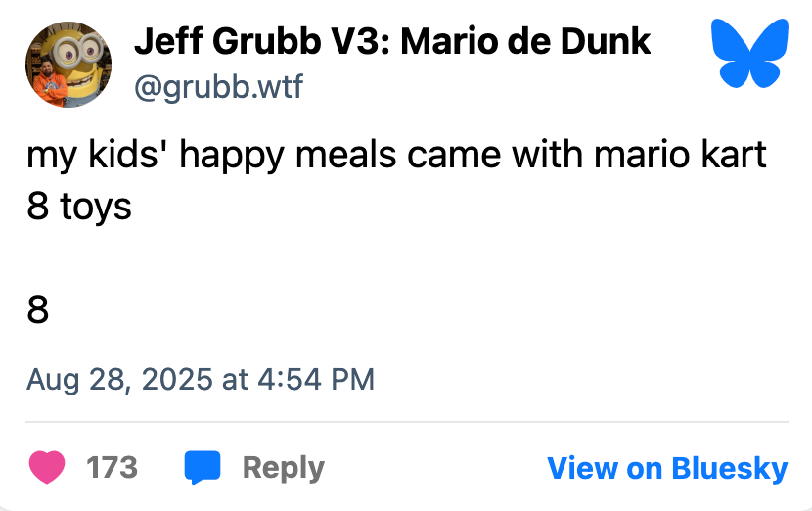Click the View on Bluesky link
The height and width of the screenshot is (511, 812).
[666, 468]
